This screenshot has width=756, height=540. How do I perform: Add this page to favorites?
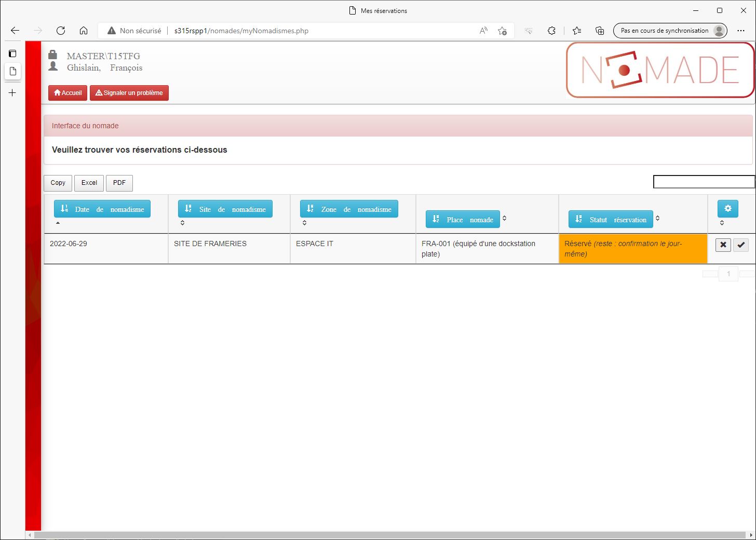coord(502,31)
